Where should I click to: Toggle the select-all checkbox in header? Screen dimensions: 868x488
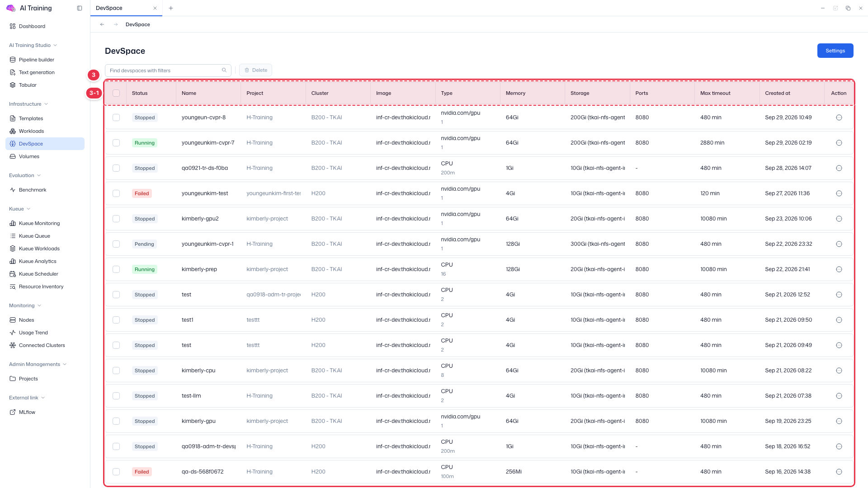pyautogui.click(x=116, y=93)
